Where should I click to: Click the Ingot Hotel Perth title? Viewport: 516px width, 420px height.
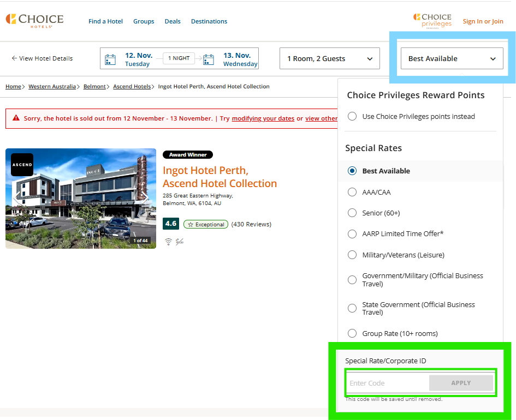pos(220,177)
